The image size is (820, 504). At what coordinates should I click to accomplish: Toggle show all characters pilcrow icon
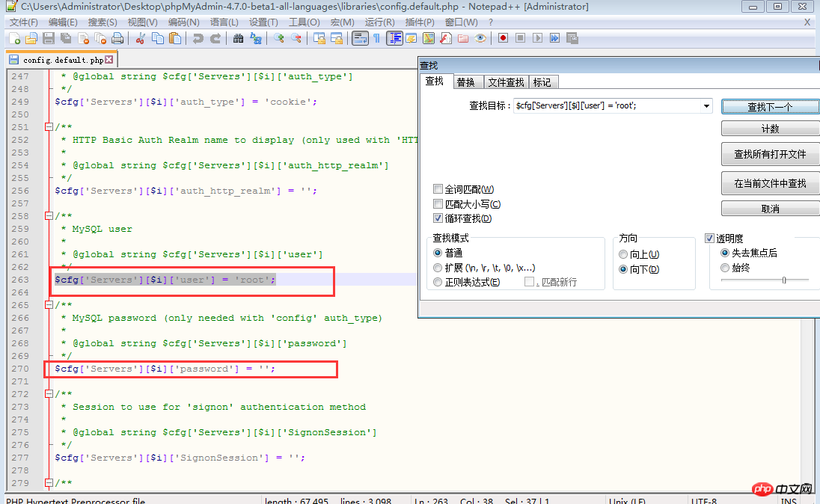pos(376,38)
